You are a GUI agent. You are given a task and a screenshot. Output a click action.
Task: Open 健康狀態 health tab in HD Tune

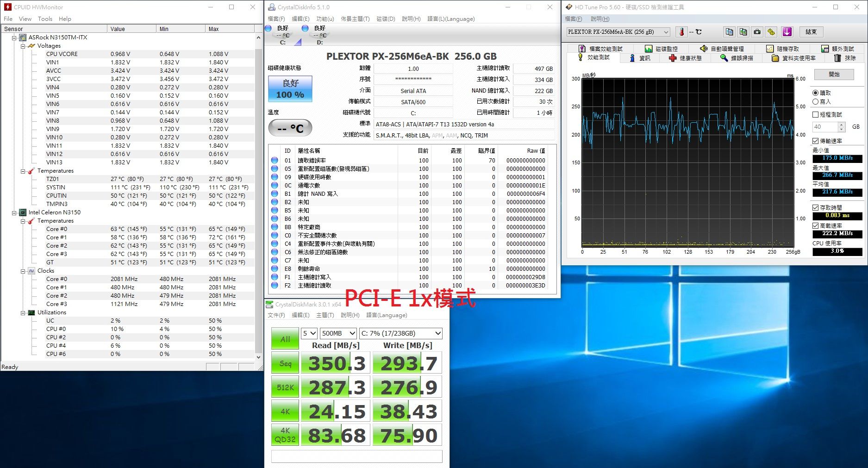coord(686,58)
